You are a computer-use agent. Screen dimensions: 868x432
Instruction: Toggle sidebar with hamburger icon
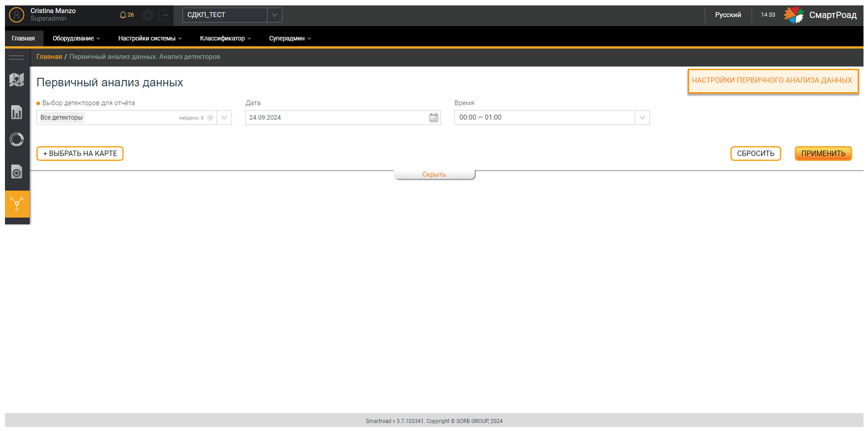[16, 57]
